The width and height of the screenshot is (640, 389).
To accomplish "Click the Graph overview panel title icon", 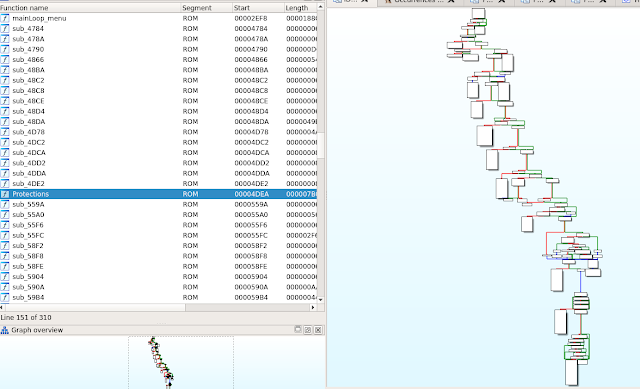I will coord(4,330).
